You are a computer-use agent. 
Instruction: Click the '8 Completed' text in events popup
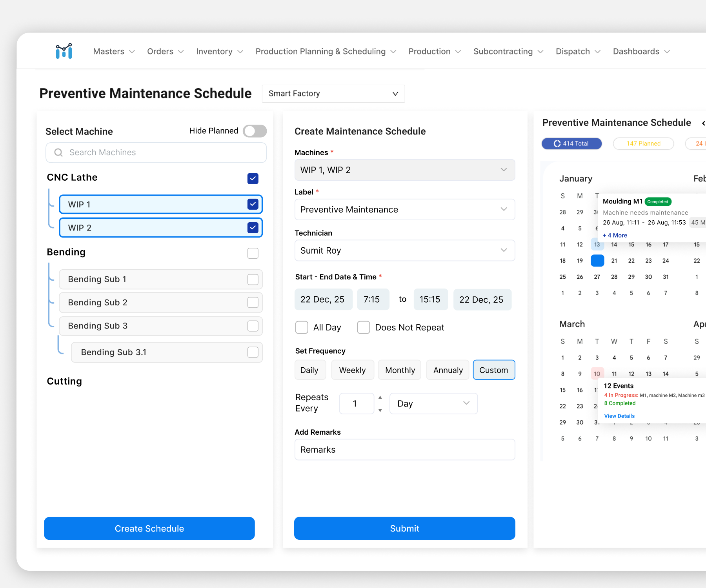(620, 403)
